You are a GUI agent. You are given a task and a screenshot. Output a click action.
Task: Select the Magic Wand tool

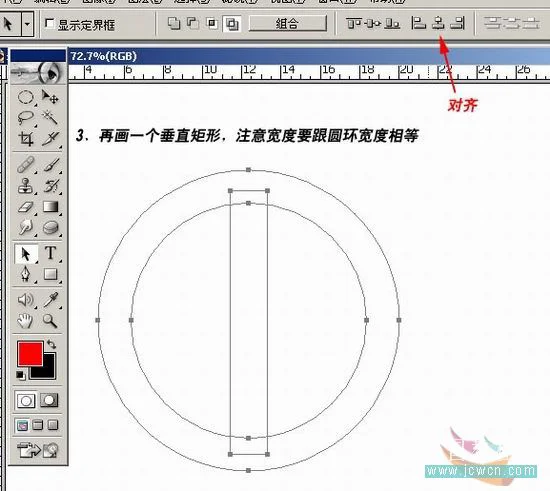click(x=50, y=118)
